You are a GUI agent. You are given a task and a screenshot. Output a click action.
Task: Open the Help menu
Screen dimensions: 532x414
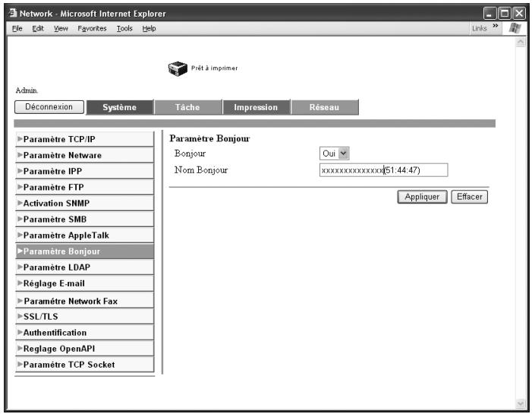pos(149,29)
